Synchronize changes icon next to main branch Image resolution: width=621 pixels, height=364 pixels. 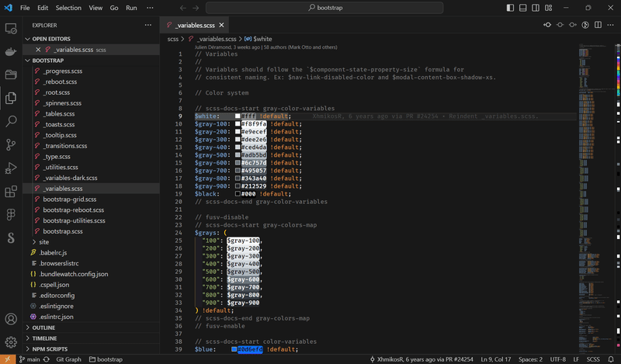point(47,359)
